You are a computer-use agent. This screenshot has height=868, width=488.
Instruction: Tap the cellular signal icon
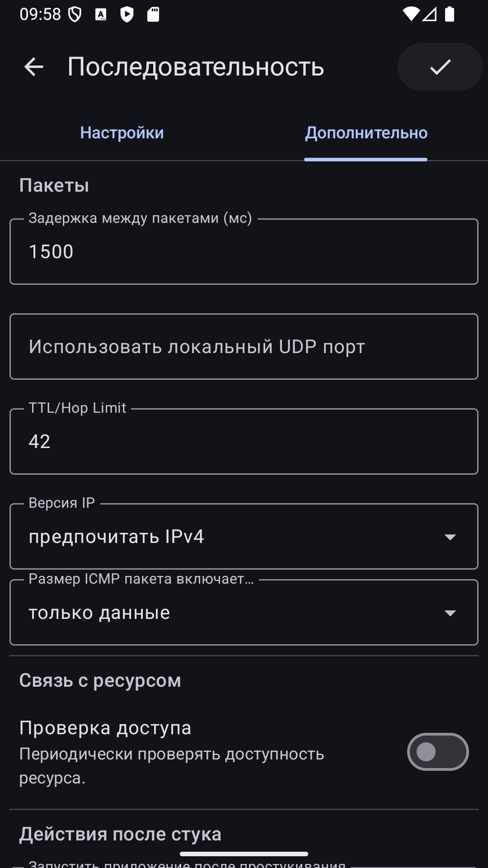(430, 14)
